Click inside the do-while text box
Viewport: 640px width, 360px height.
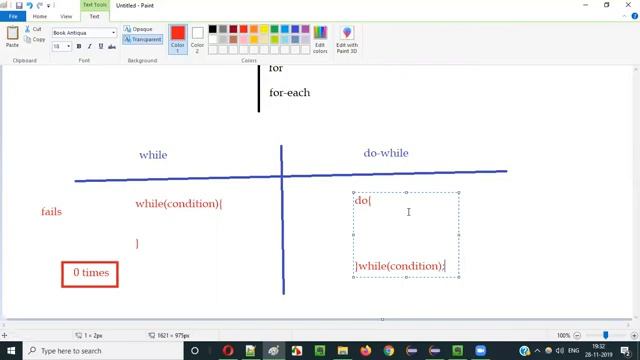(406, 235)
